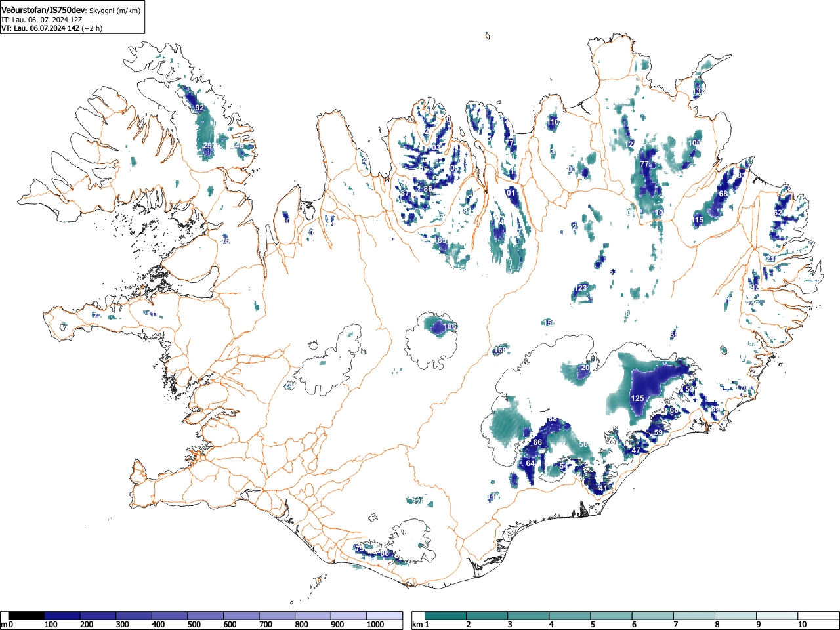Viewport: 840px width, 630px height.
Task: Click the '20' value on northern Vatnajökull
Action: coord(585,367)
